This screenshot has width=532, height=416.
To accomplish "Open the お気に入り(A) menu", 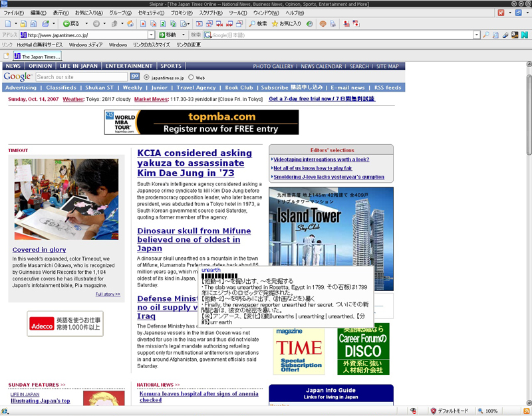I will [x=89, y=13].
